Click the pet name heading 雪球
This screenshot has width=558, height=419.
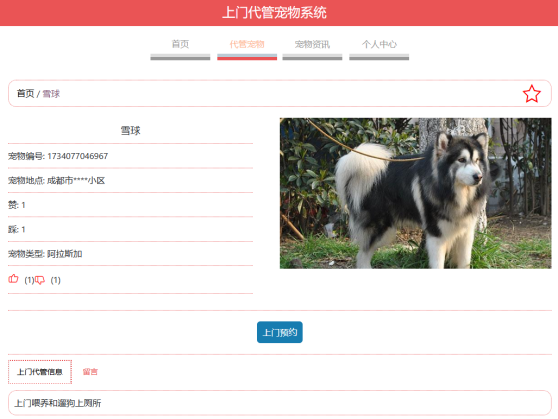tap(131, 131)
